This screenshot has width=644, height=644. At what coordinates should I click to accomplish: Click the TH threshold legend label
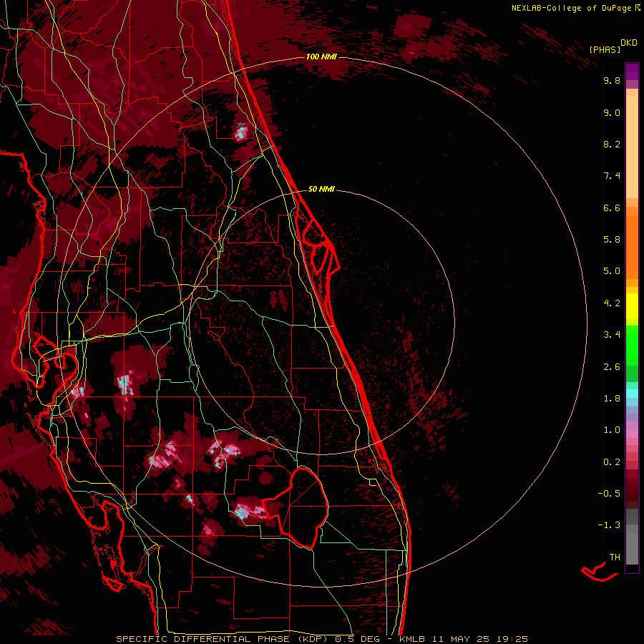pos(615,557)
